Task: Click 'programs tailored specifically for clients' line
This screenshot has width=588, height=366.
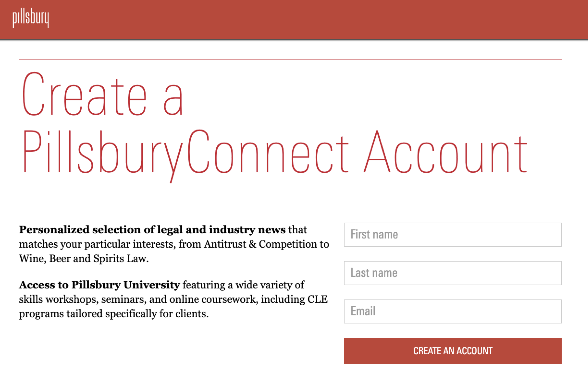Action: pyautogui.click(x=114, y=314)
